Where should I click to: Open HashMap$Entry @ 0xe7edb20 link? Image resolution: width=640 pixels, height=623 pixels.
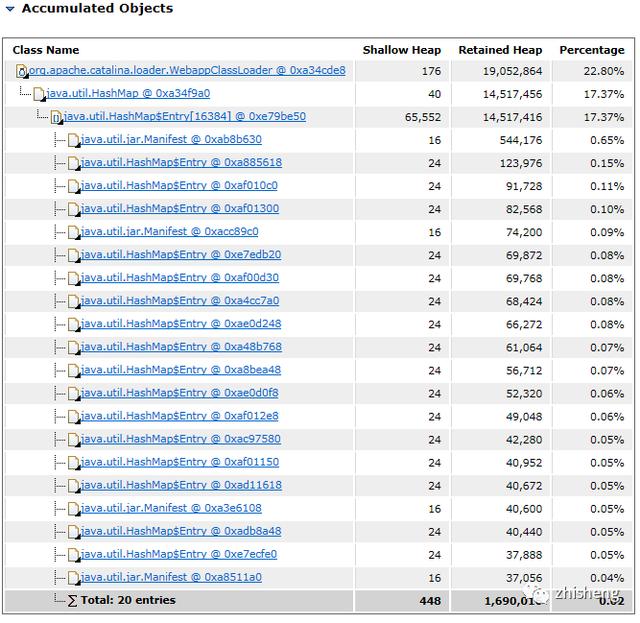pyautogui.click(x=181, y=255)
